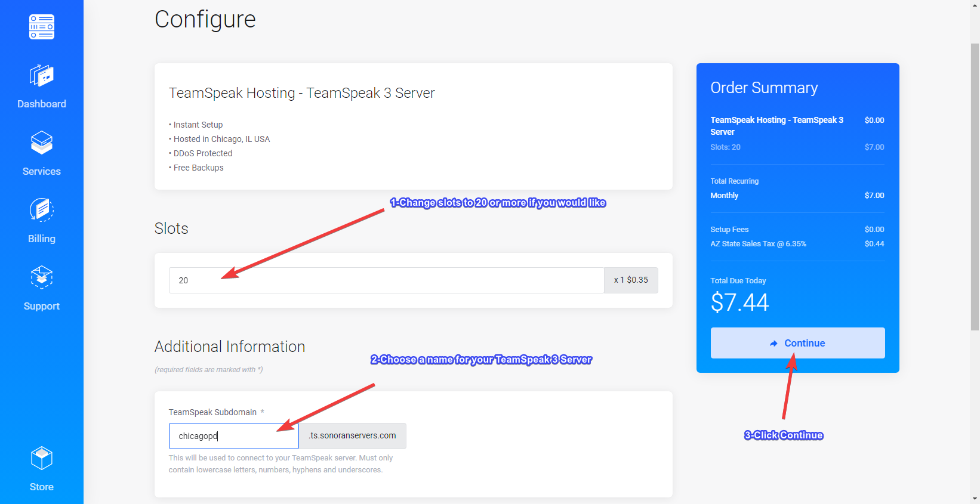The image size is (980, 504).
Task: Click the Billing label in the sidebar
Action: coord(42,239)
